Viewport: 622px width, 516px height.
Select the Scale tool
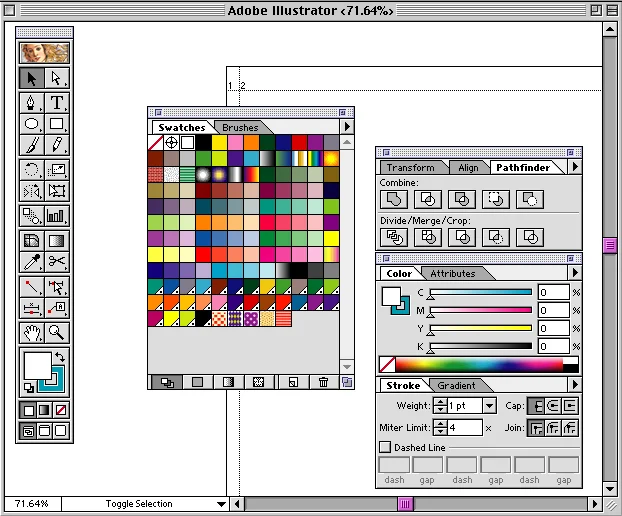(56, 170)
